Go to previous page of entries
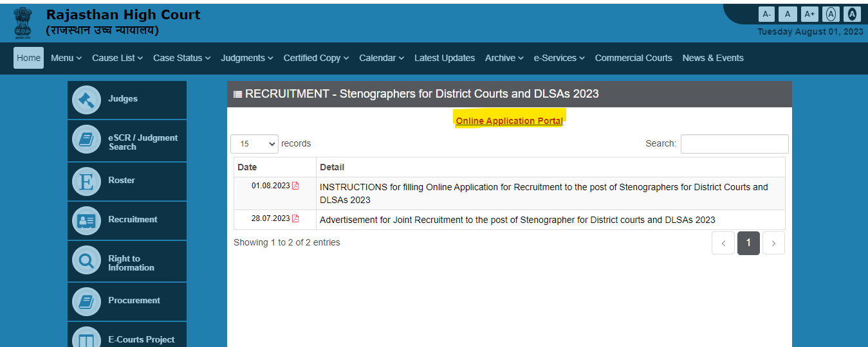The image size is (868, 347). click(723, 243)
